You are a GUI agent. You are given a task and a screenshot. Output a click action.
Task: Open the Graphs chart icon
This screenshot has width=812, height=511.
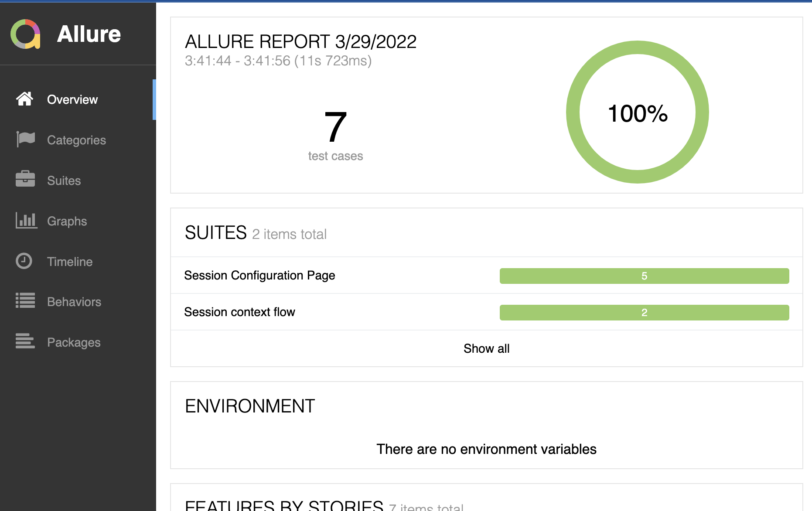coord(25,221)
